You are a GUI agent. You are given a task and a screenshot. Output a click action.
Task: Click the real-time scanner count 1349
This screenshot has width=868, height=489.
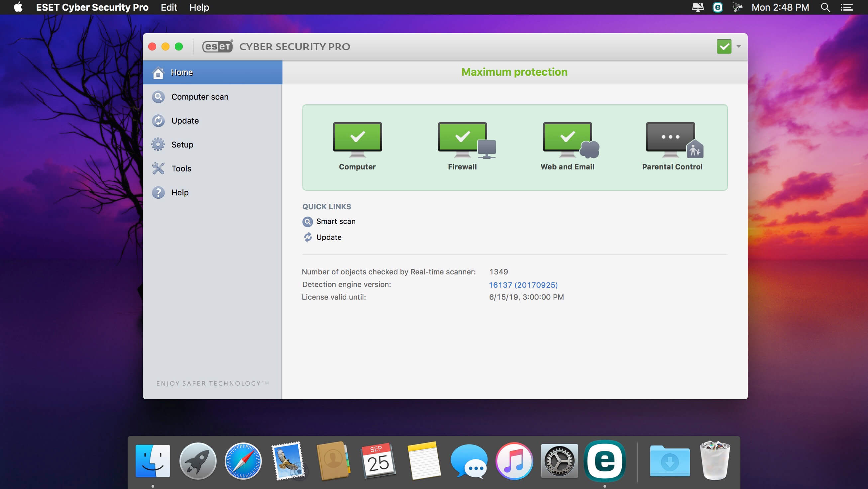pos(498,272)
